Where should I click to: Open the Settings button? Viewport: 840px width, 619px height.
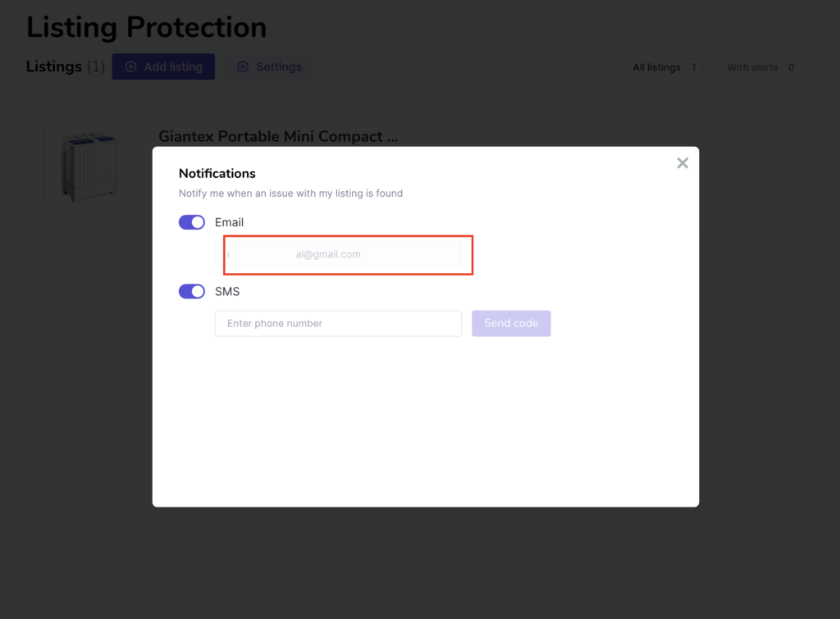269,67
